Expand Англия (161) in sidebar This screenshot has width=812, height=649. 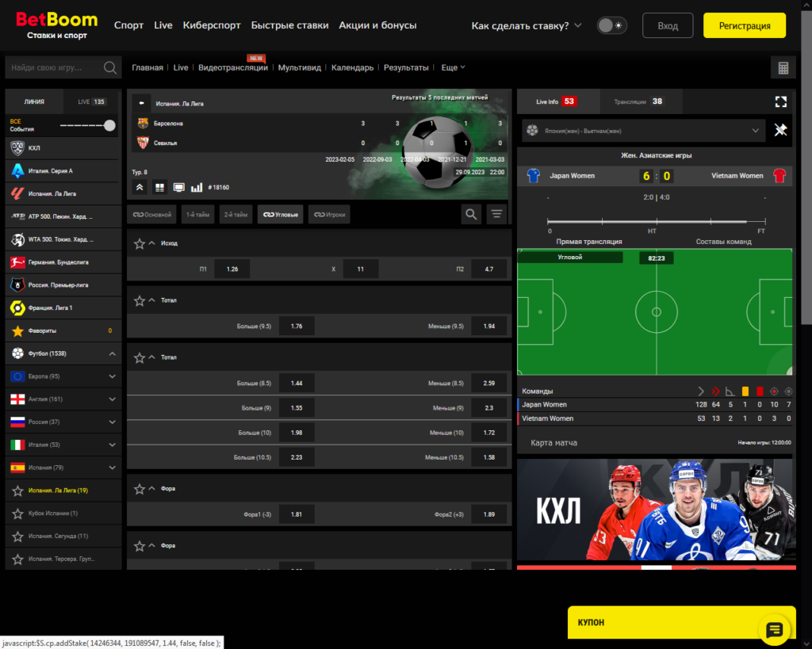[x=112, y=399]
